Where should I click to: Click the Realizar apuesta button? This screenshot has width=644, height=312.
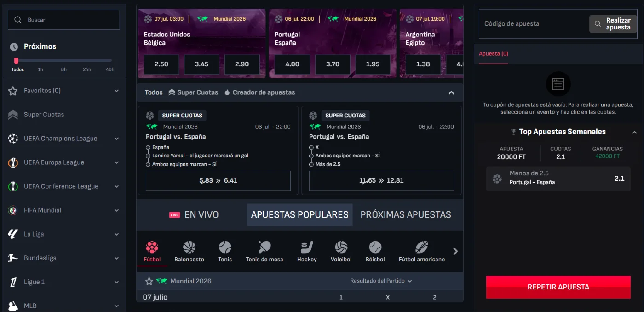pyautogui.click(x=613, y=24)
